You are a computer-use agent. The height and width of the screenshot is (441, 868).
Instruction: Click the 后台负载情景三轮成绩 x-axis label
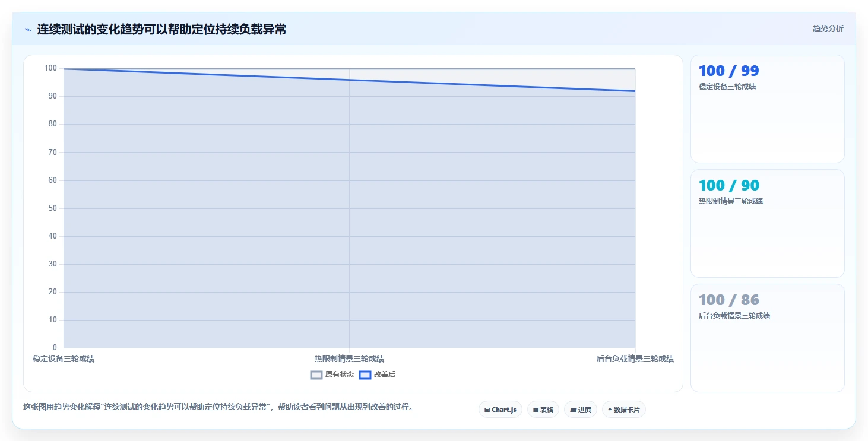point(635,358)
